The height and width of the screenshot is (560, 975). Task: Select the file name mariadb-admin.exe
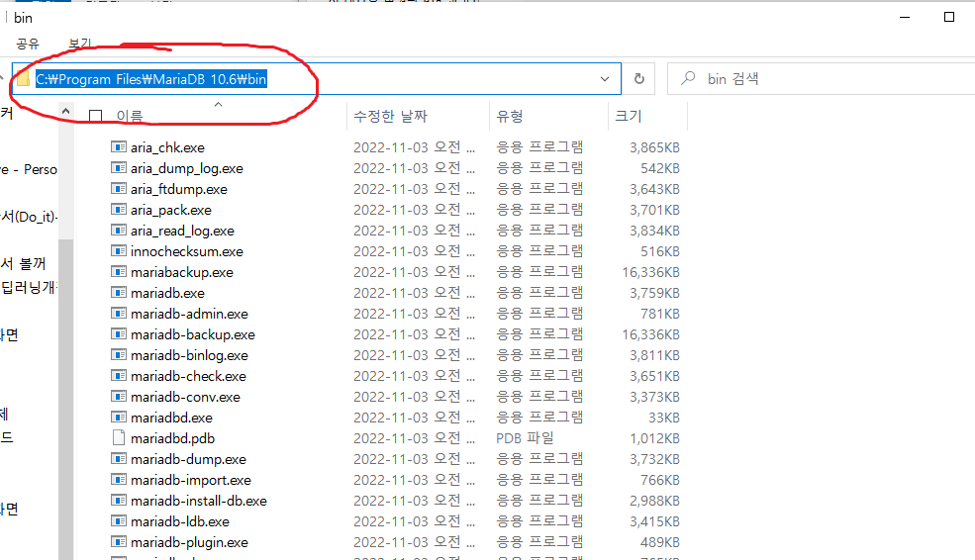point(189,314)
